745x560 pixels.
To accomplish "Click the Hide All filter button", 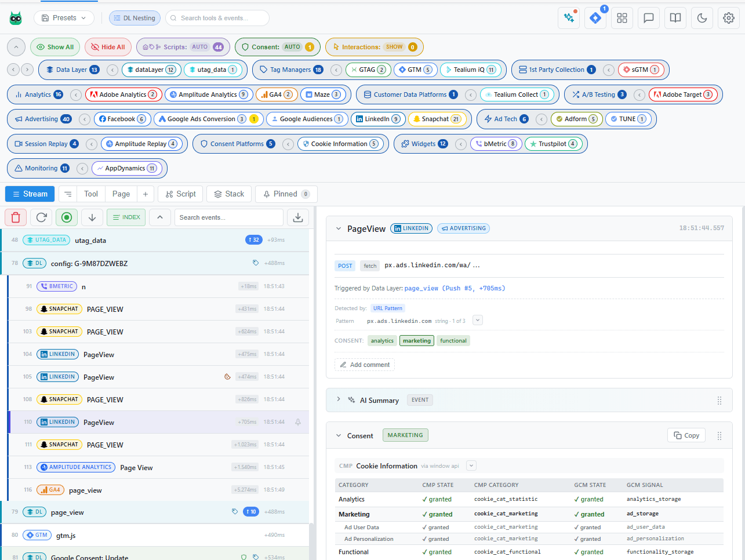I will [x=108, y=47].
